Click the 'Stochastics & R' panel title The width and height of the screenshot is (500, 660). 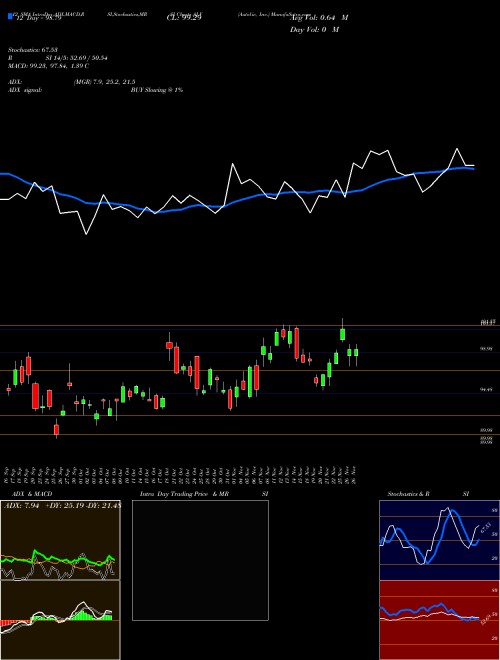pos(409,494)
